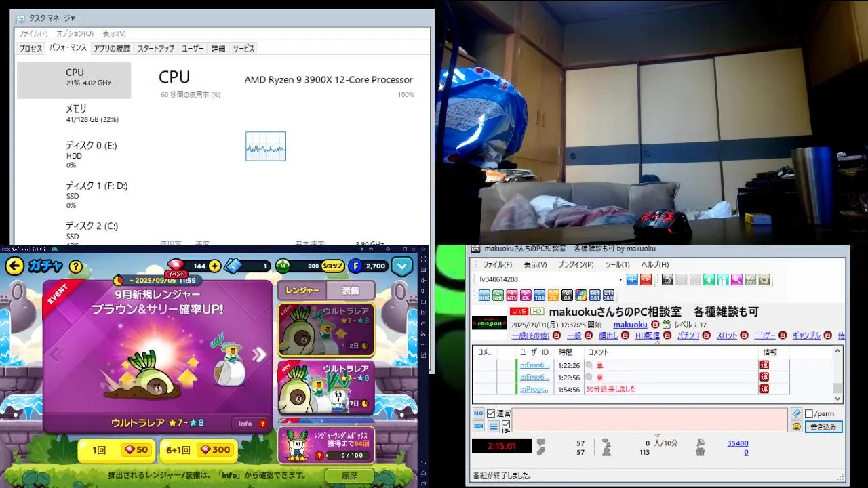Click the ruby gem icon labeled イベント
This screenshot has width=868, height=488.
pyautogui.click(x=176, y=266)
